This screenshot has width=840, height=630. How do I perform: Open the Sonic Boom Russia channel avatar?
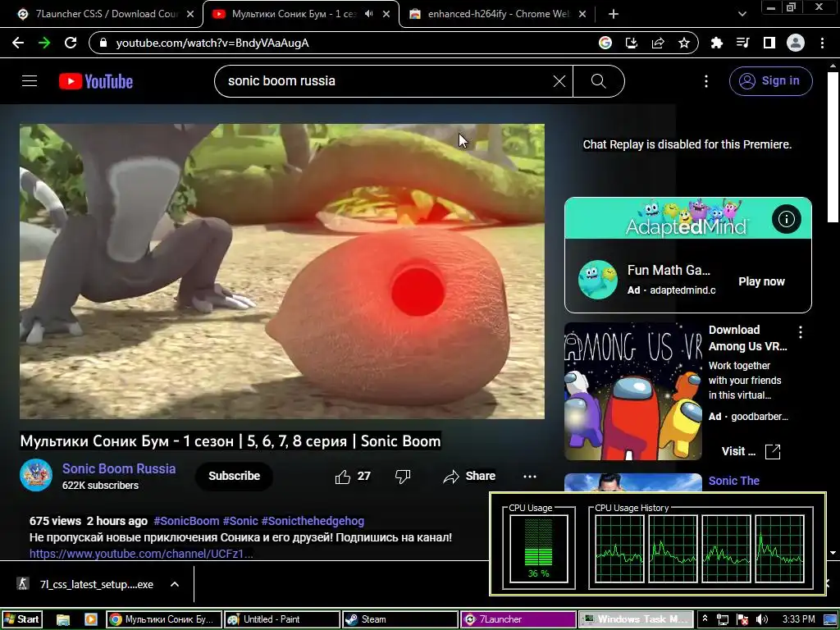[x=36, y=475]
